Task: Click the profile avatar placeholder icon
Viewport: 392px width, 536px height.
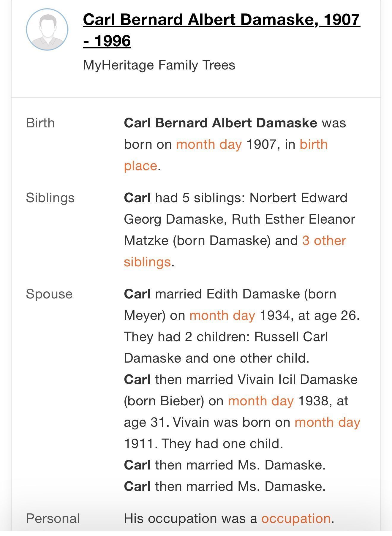Action: (47, 29)
